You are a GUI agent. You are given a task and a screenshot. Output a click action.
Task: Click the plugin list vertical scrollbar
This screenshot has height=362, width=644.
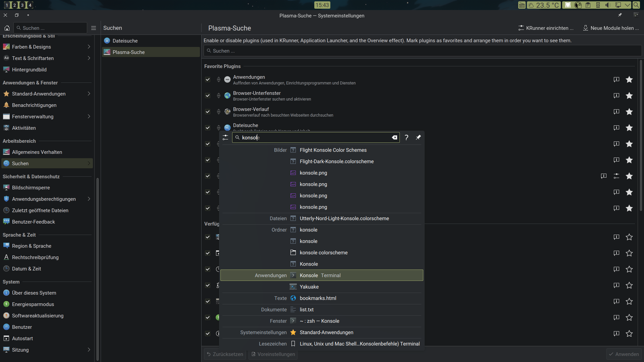[x=641, y=134]
